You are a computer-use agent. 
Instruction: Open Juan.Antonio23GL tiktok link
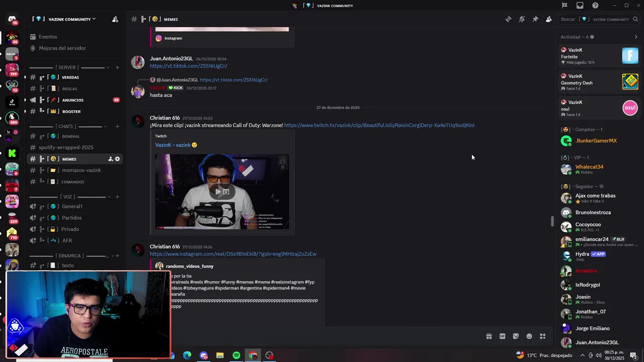[x=188, y=66]
